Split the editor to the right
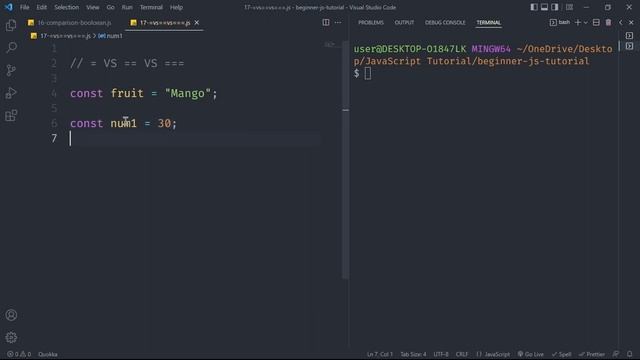This screenshot has width=640, height=360. [x=326, y=22]
